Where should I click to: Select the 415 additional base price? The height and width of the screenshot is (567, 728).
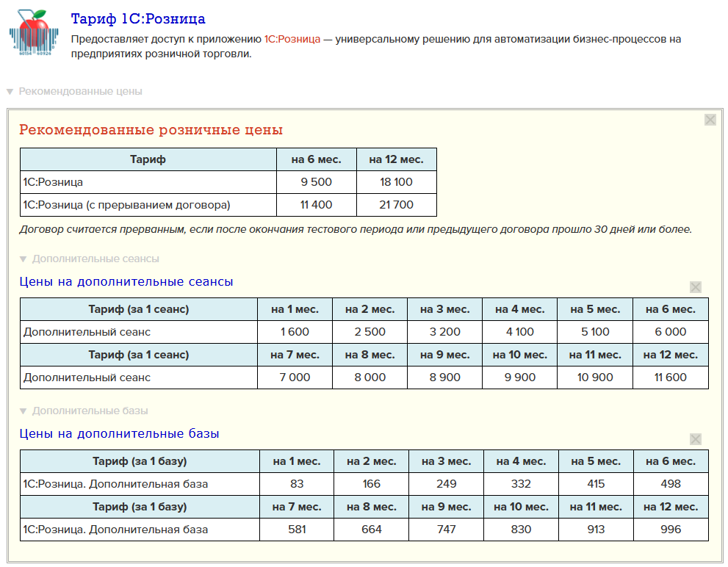[x=597, y=484]
